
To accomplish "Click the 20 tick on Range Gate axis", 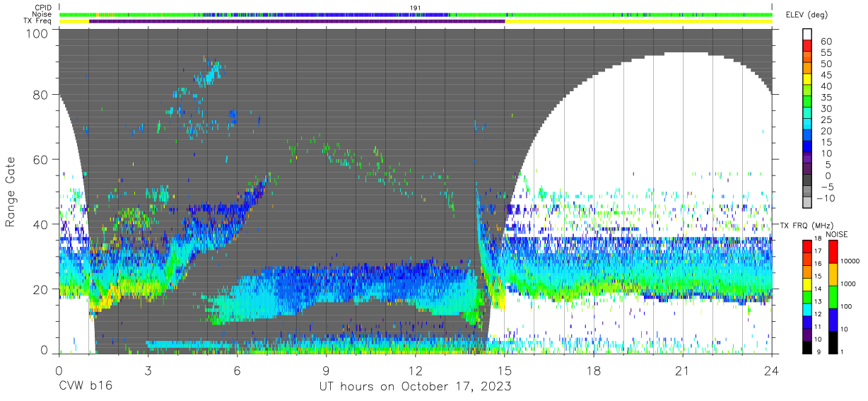I will pyautogui.click(x=40, y=289).
